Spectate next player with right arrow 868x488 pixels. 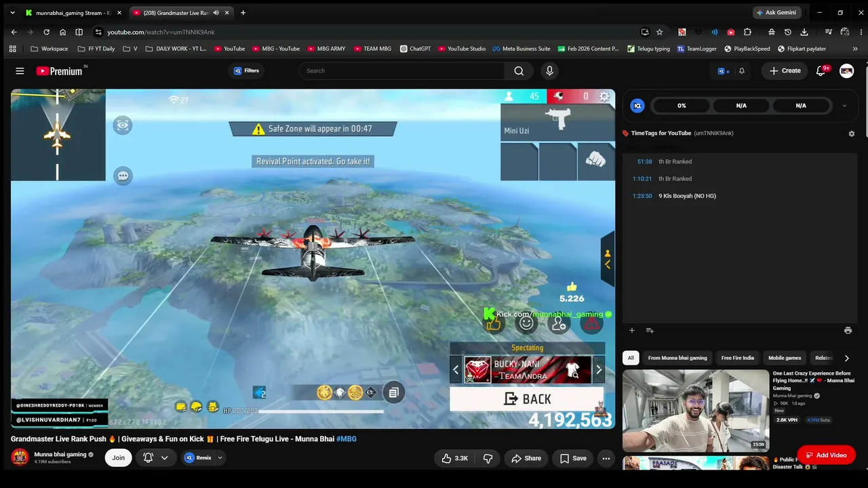[598, 369]
